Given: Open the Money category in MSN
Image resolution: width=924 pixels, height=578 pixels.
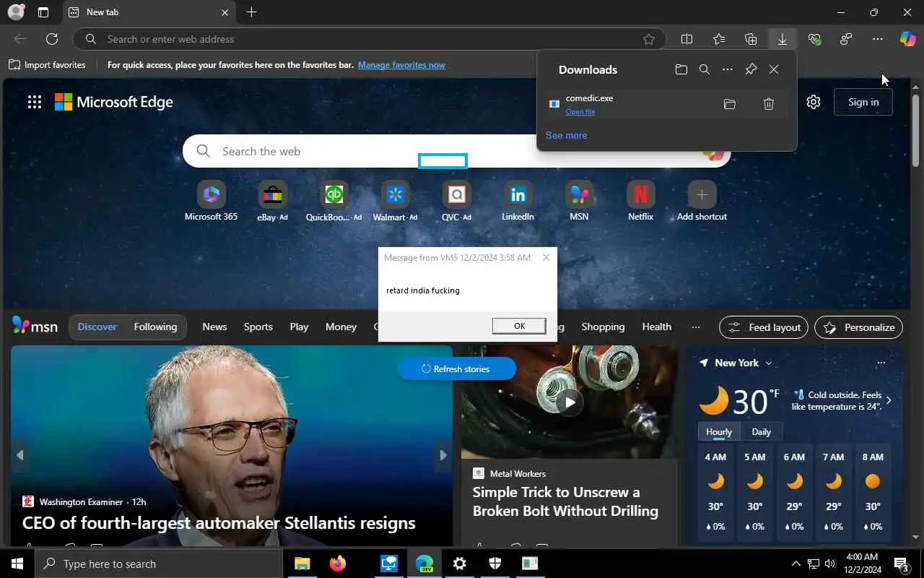Looking at the screenshot, I should (341, 327).
